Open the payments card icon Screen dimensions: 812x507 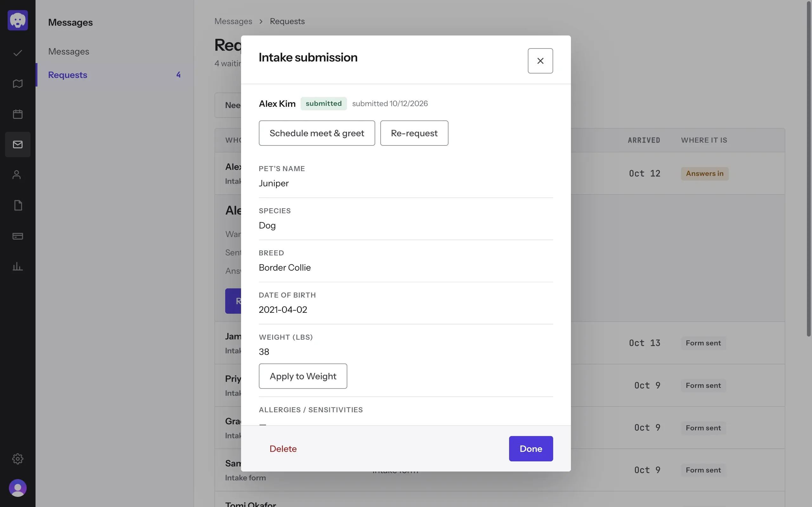point(17,236)
